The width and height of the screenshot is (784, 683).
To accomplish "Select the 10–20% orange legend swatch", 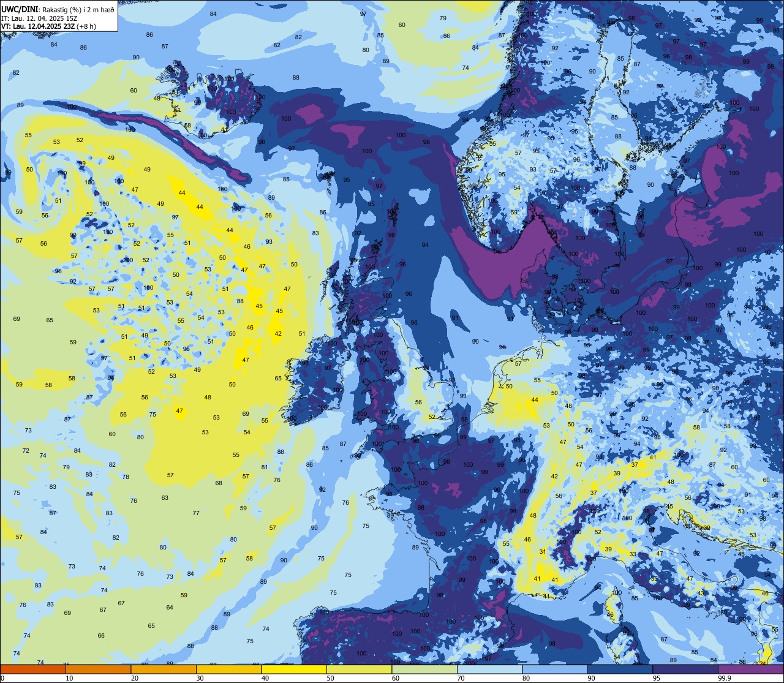I will coord(98,670).
